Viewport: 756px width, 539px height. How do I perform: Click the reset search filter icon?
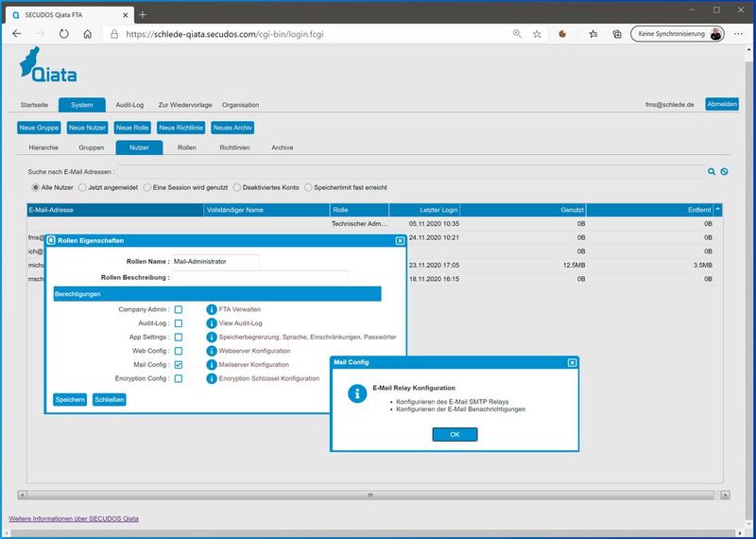coord(724,171)
